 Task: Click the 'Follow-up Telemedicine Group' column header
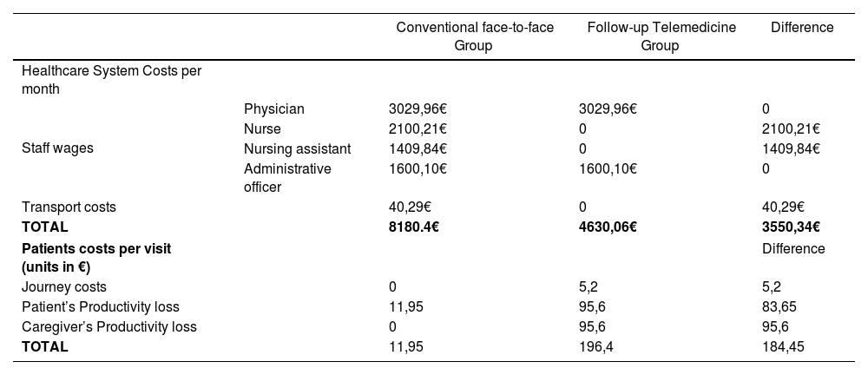661,36
